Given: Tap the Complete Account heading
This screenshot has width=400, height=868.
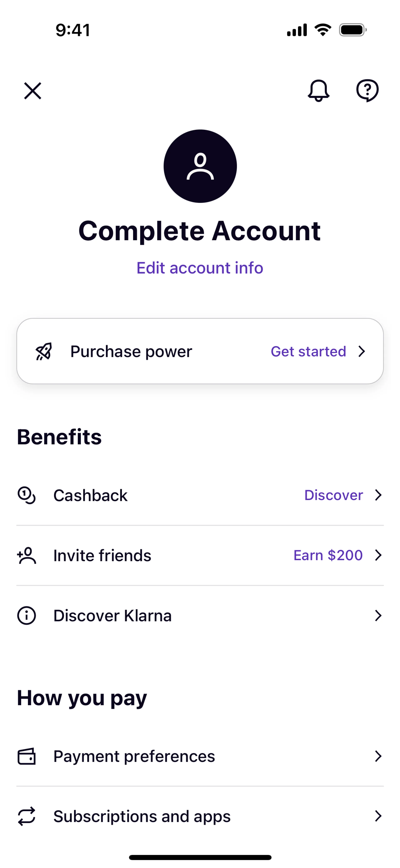Looking at the screenshot, I should coord(200,231).
